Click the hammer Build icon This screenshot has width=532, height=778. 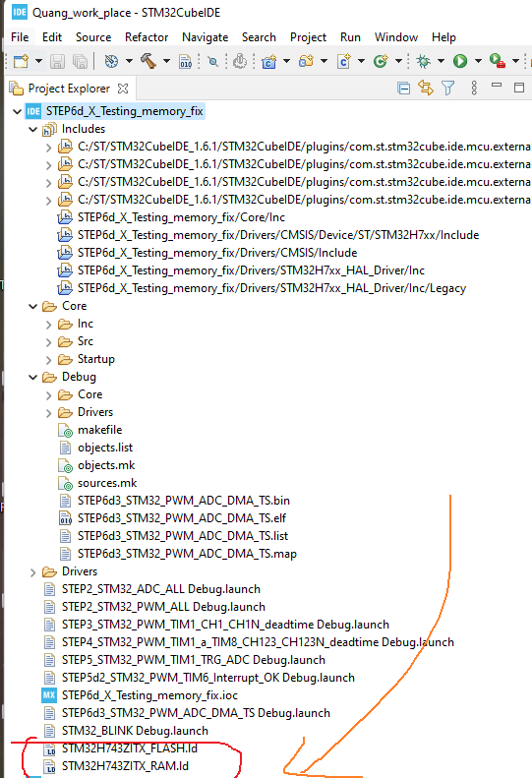click(148, 61)
